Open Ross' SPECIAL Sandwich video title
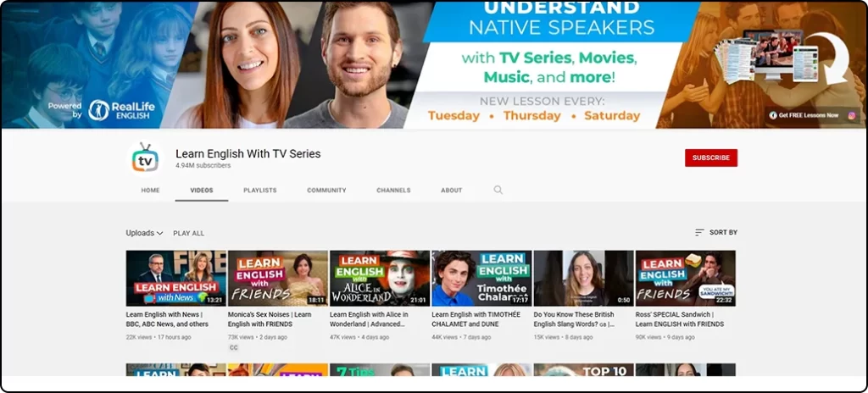Image resolution: width=868 pixels, height=393 pixels. (680, 319)
